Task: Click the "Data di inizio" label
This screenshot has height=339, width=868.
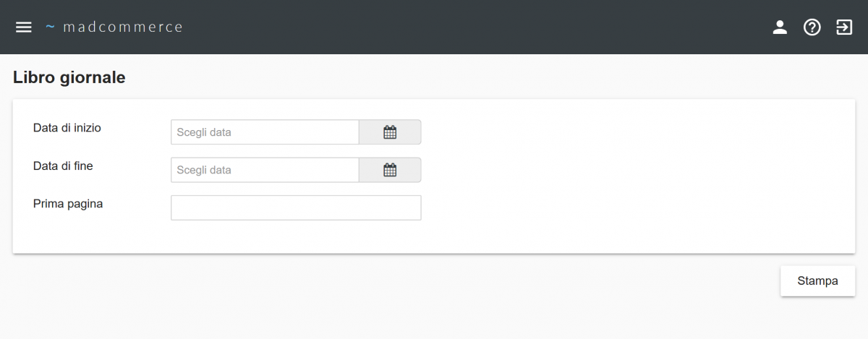Action: pyautogui.click(x=67, y=128)
